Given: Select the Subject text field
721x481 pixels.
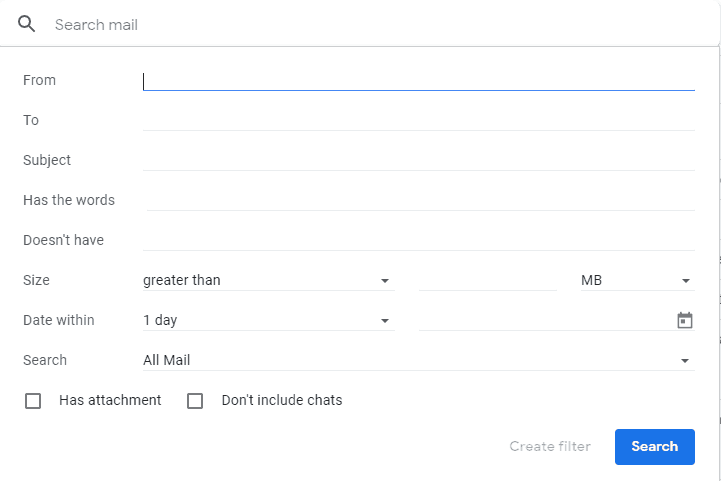Looking at the screenshot, I should click(418, 160).
